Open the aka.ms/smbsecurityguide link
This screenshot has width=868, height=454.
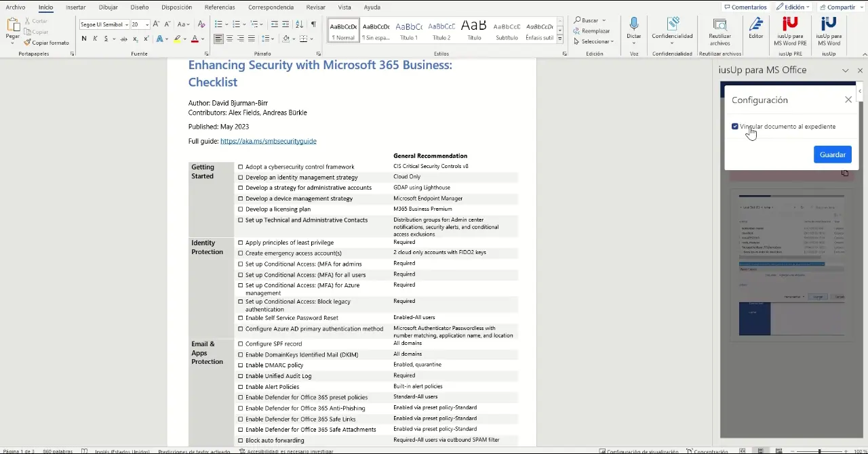[x=268, y=141]
